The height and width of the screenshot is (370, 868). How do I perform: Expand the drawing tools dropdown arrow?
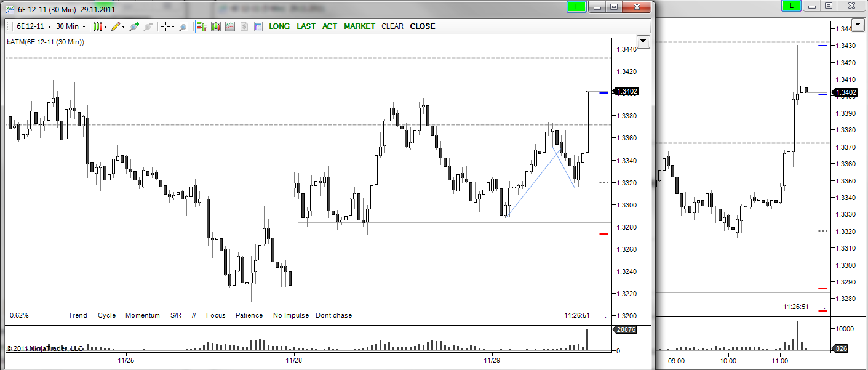[x=123, y=26]
